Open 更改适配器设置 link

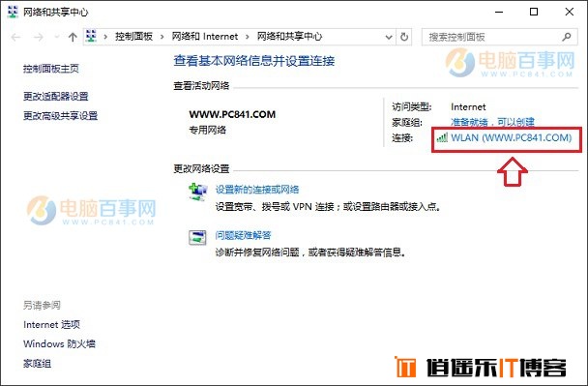pyautogui.click(x=55, y=97)
